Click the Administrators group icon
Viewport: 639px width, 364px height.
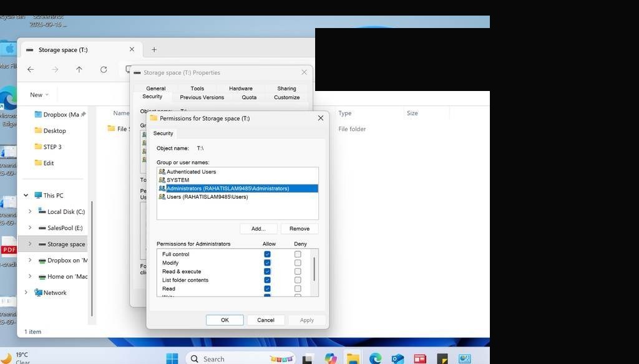click(x=162, y=188)
